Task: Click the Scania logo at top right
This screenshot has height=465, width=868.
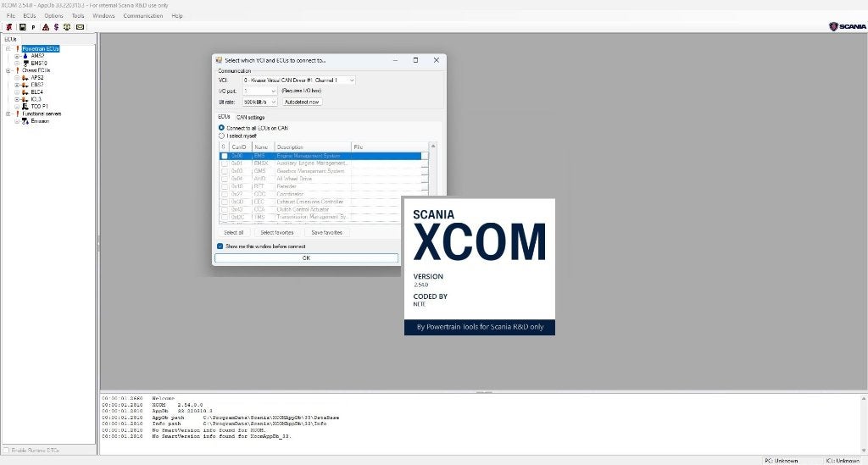Action: [x=848, y=26]
